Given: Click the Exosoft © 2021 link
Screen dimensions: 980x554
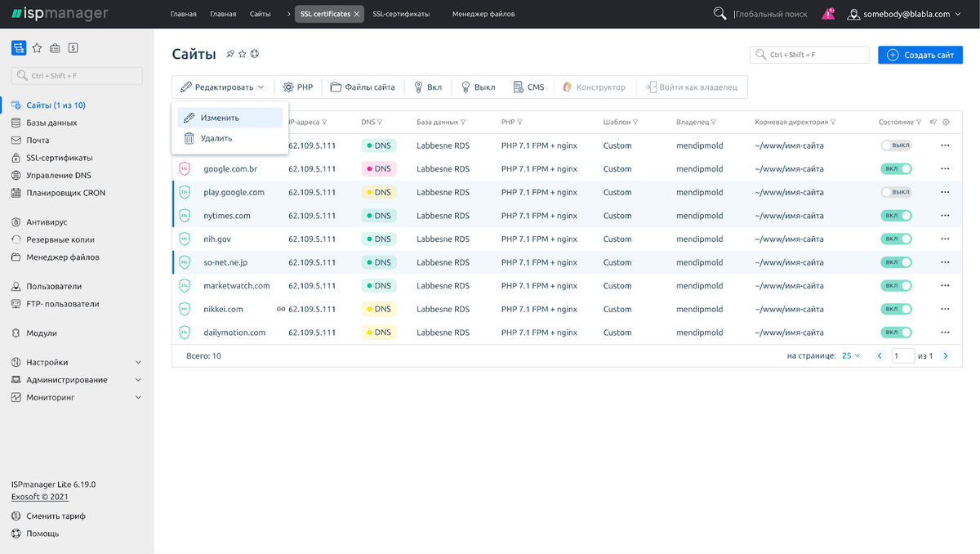Looking at the screenshot, I should pos(40,497).
